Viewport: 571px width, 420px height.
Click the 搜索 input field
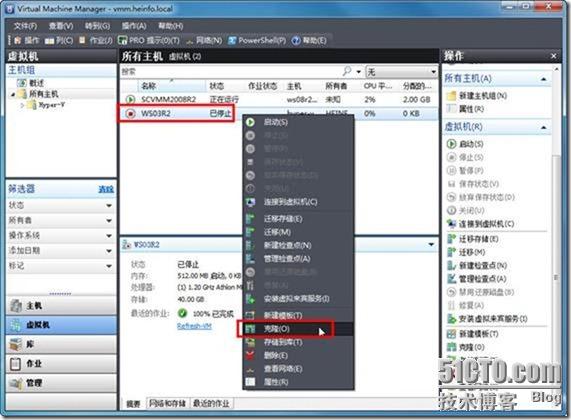231,71
